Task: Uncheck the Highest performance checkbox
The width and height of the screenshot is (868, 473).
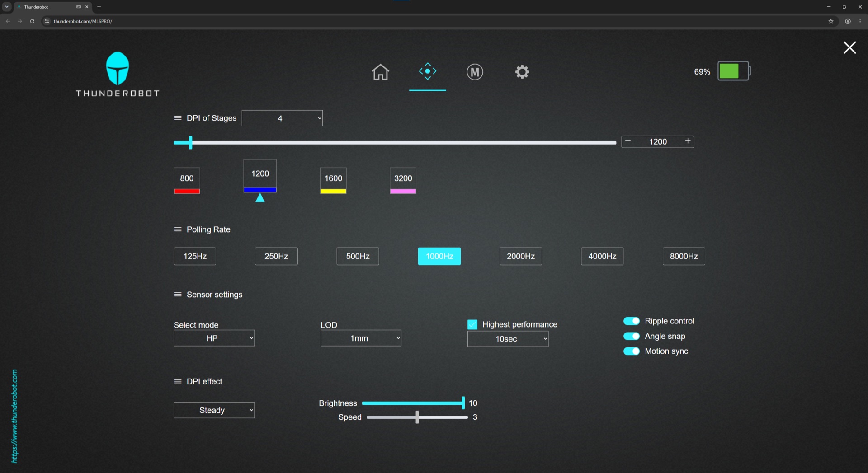Action: (x=472, y=324)
